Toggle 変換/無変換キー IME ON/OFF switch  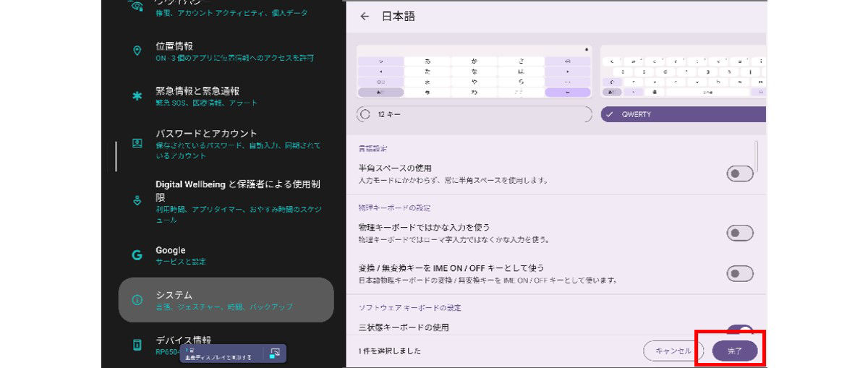739,273
